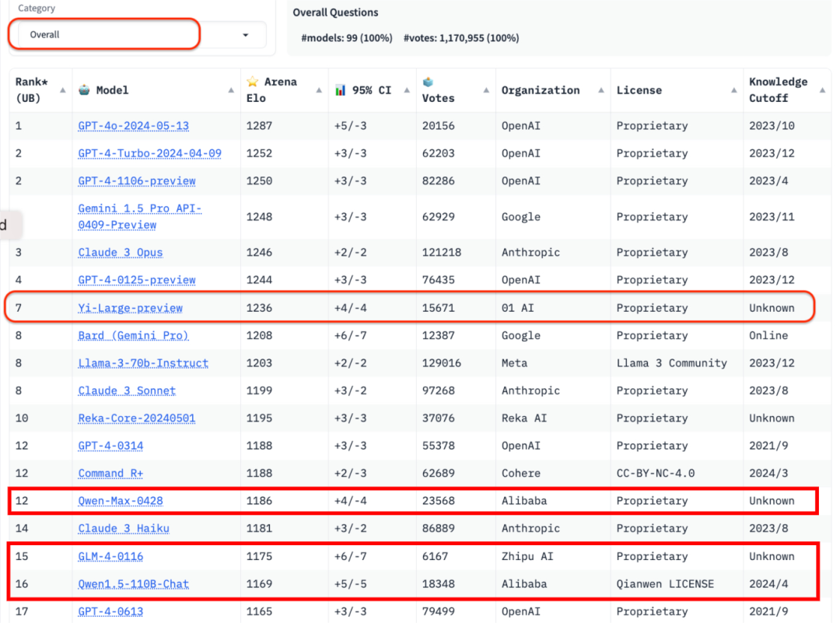The width and height of the screenshot is (840, 623).
Task: Click the Category label above the dropdown
Action: [x=37, y=8]
